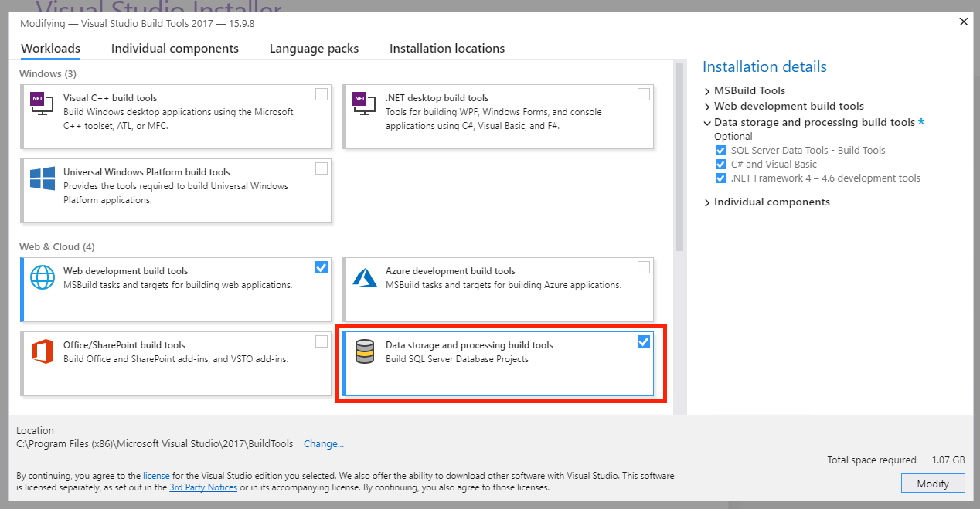Click the Data storage database icon
The image size is (980, 509).
[x=364, y=351]
